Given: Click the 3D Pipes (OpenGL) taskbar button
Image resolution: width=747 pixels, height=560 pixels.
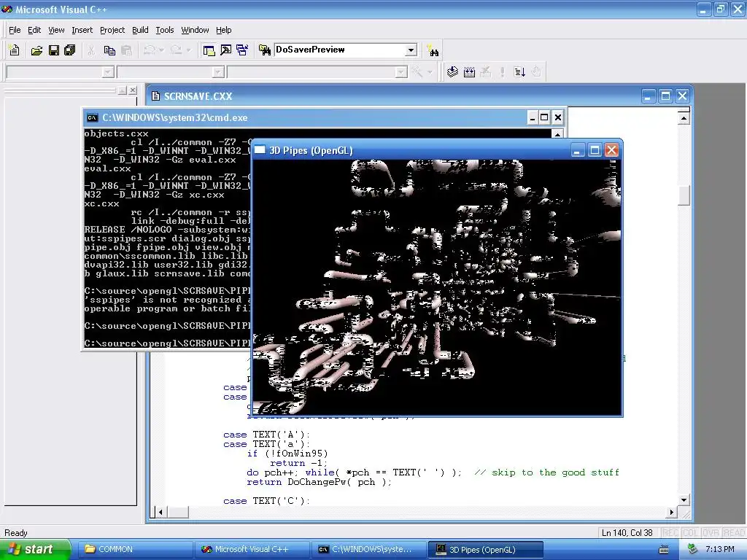Looking at the screenshot, I should pos(485,549).
